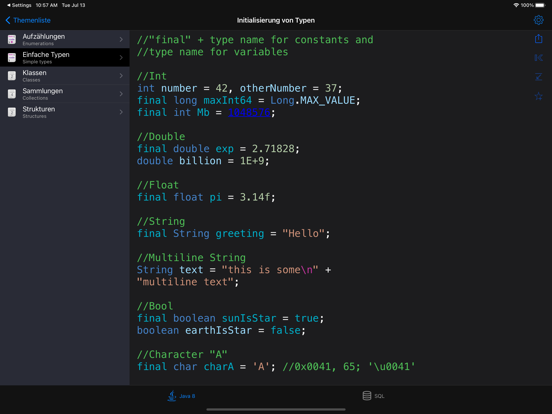Click the Aufzählungen document icon

tap(12, 39)
